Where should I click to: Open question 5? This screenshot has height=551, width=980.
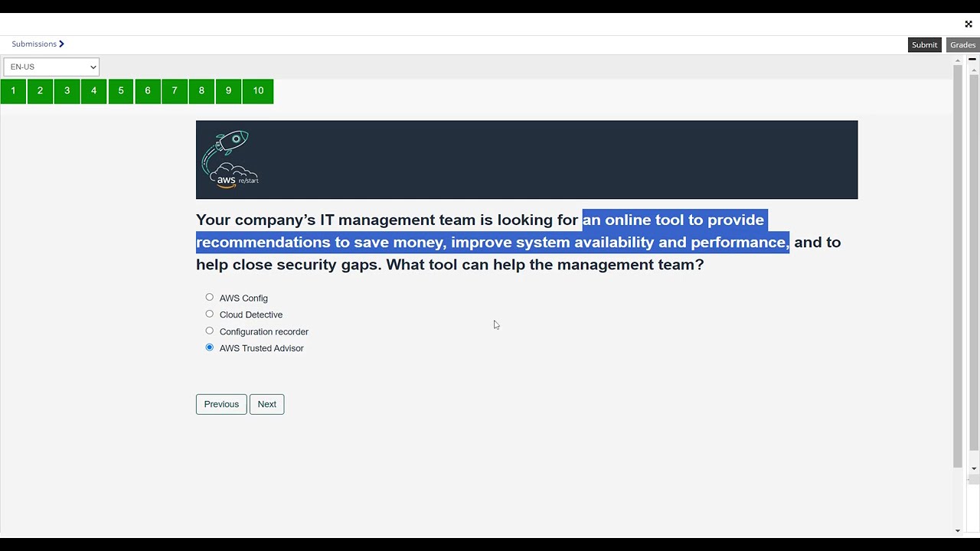(120, 91)
